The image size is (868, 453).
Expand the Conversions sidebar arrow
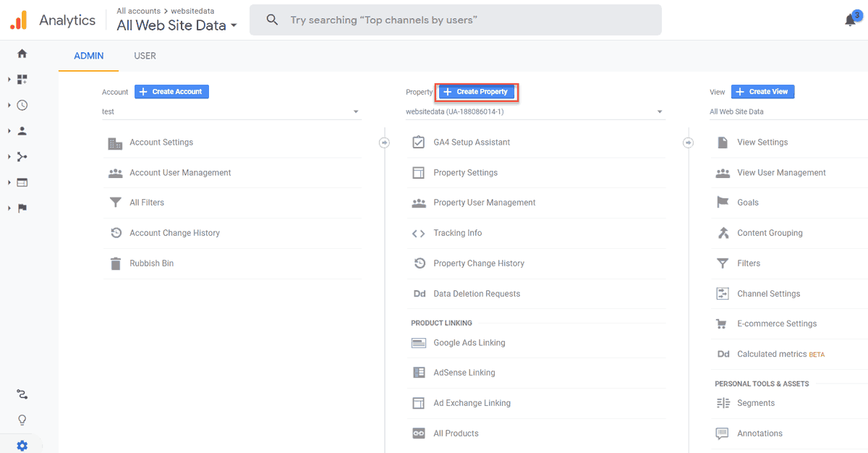[x=9, y=208]
